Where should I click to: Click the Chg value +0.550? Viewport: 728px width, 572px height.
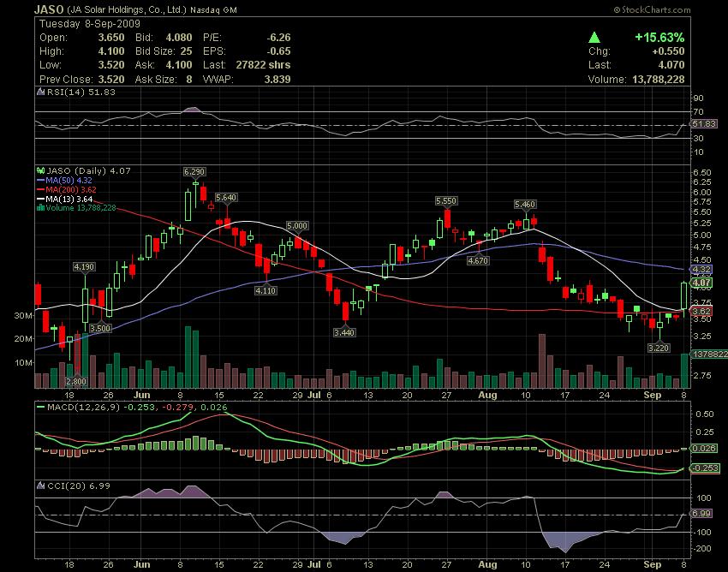pos(669,51)
